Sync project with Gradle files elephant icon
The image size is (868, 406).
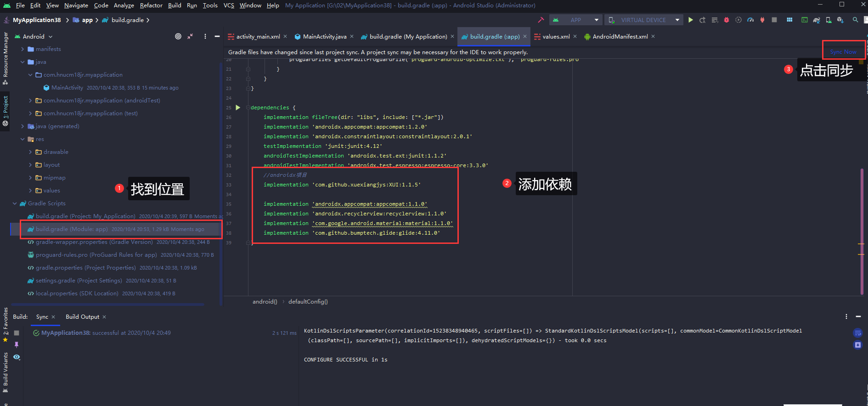click(x=817, y=20)
